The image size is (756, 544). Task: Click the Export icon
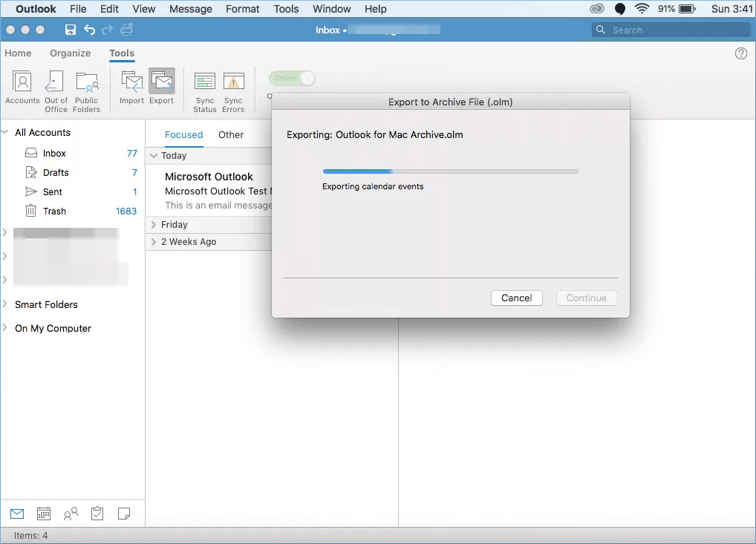click(x=161, y=88)
